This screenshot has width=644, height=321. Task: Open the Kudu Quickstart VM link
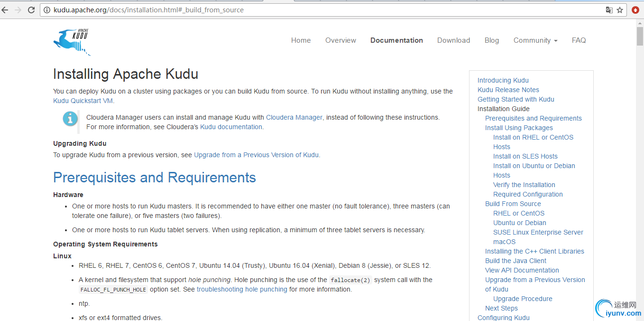coord(83,101)
